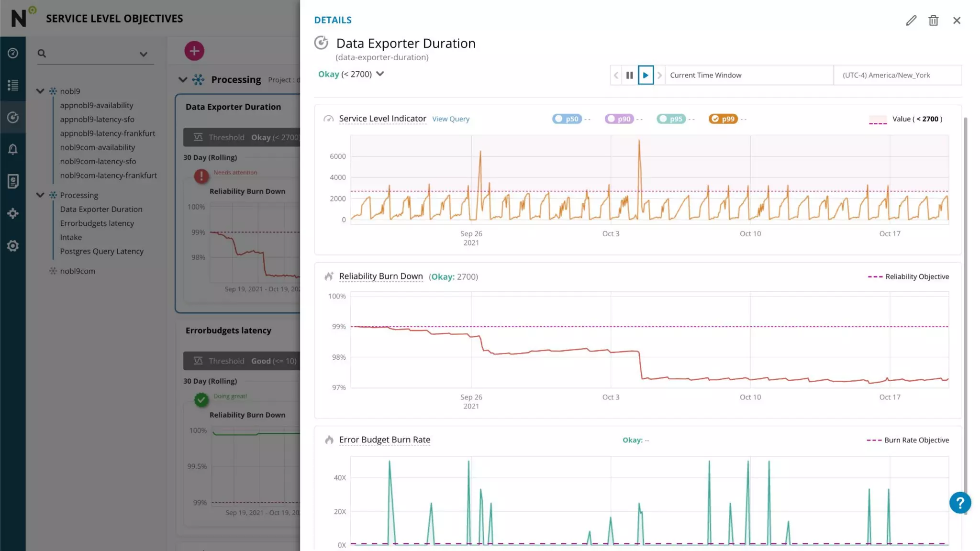Click the red plus add button
This screenshot has width=980, height=551.
pos(194,51)
